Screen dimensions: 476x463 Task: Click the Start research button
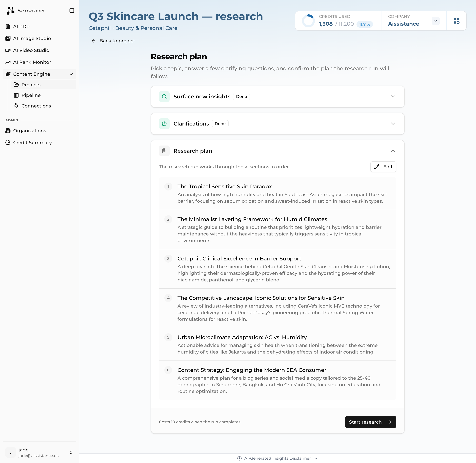coord(371,422)
